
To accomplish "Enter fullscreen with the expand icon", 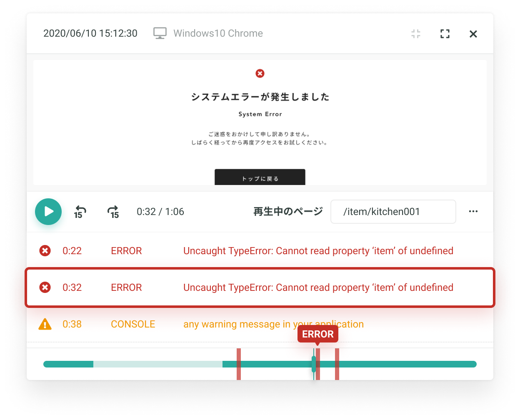I will point(445,34).
